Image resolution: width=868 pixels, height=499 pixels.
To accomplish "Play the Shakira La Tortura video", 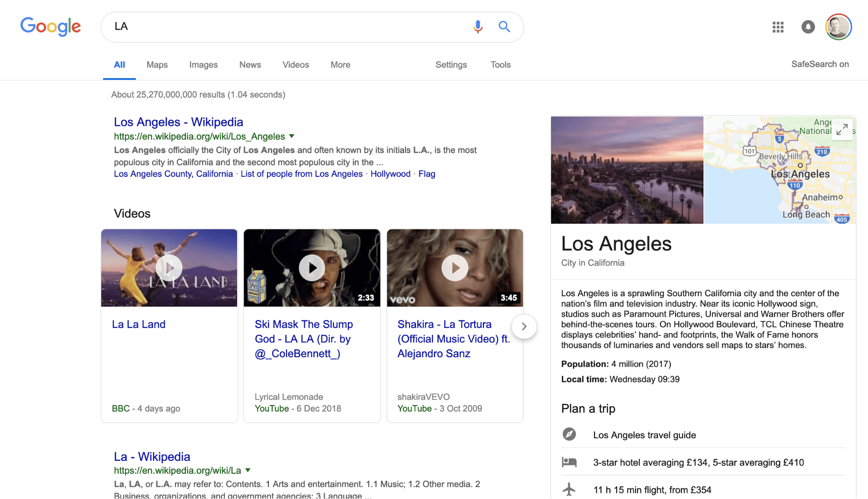I will [455, 268].
